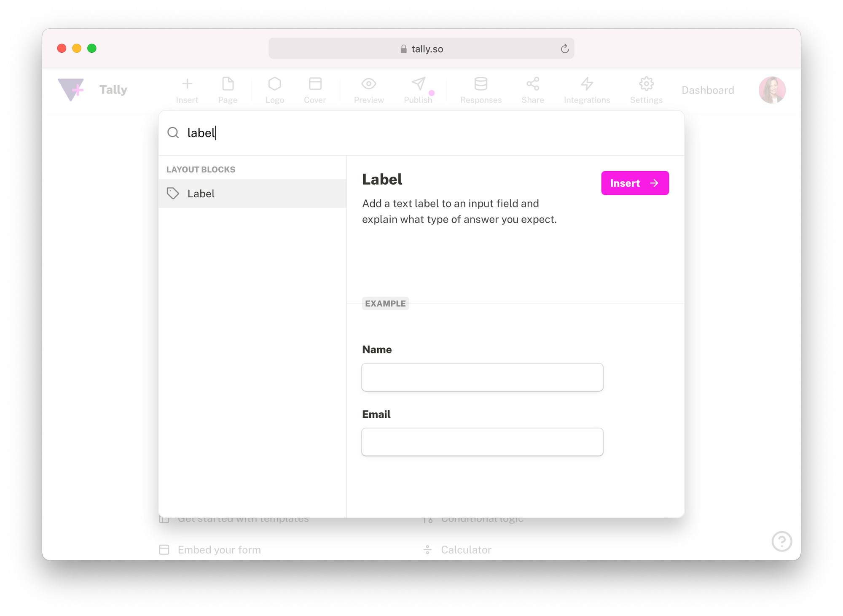Click the Insert button to add Label block
This screenshot has height=616, width=843.
(634, 183)
